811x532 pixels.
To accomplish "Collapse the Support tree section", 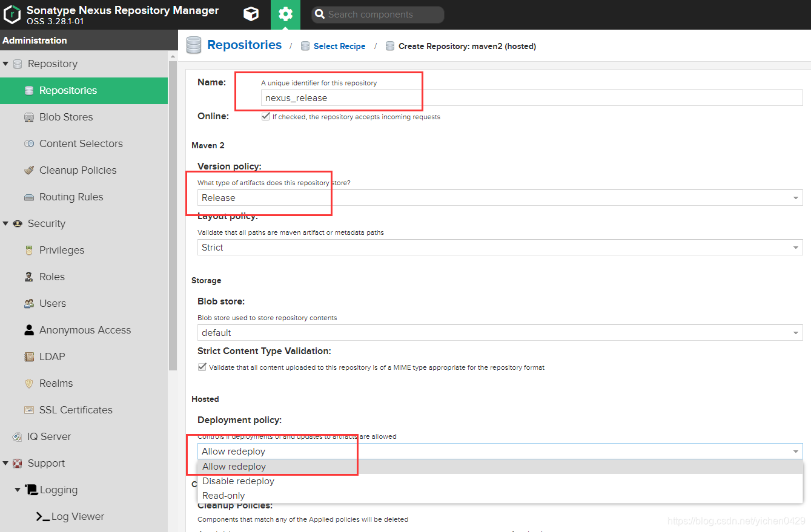I will pyautogui.click(x=5, y=464).
